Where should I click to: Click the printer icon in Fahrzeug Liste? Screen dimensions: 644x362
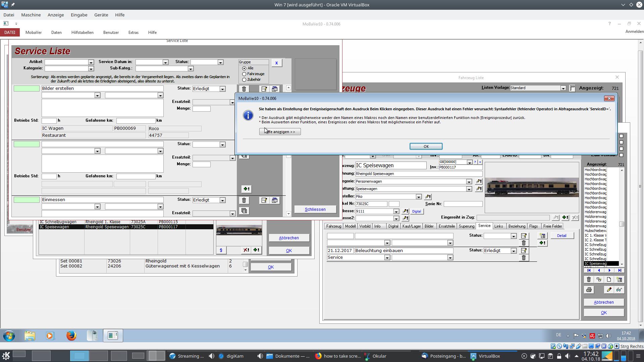click(x=589, y=290)
